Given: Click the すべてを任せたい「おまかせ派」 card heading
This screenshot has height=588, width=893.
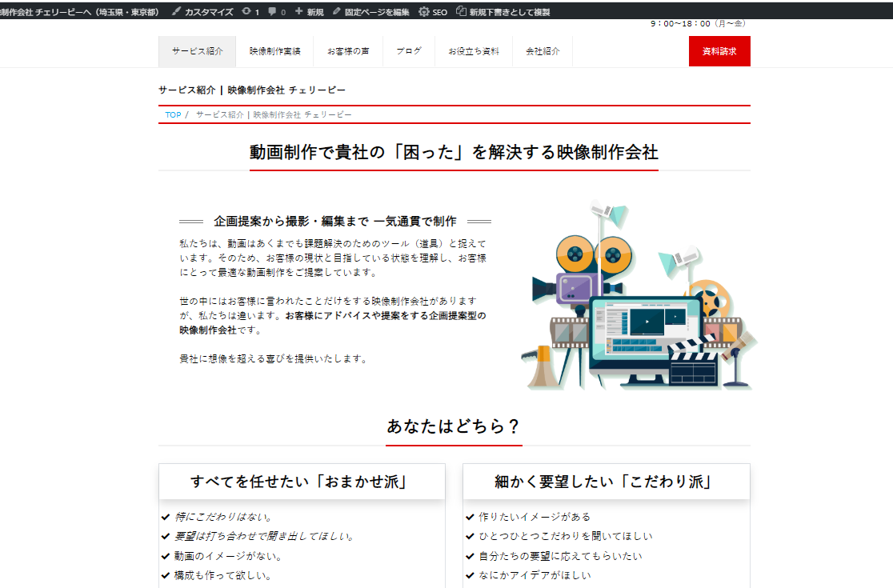Looking at the screenshot, I should coord(301,482).
